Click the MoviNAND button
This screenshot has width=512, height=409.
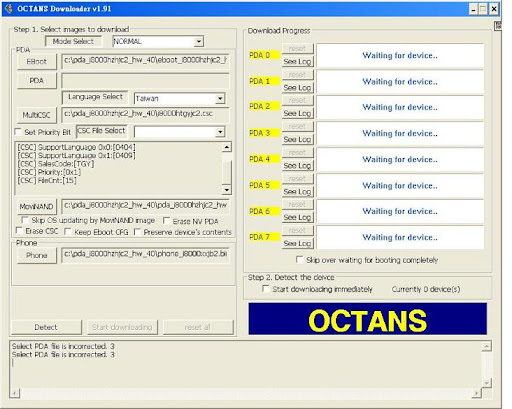[x=37, y=207]
